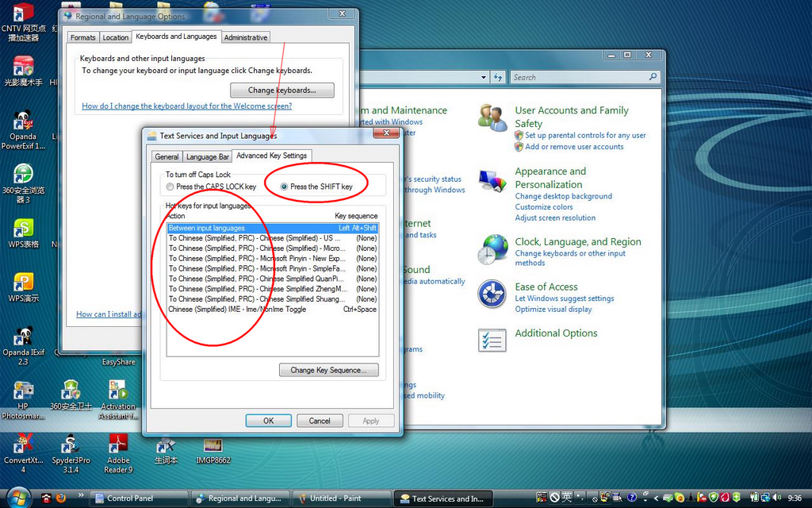This screenshot has width=812, height=508.
Task: Open the Ease of Access icon
Action: [x=492, y=294]
